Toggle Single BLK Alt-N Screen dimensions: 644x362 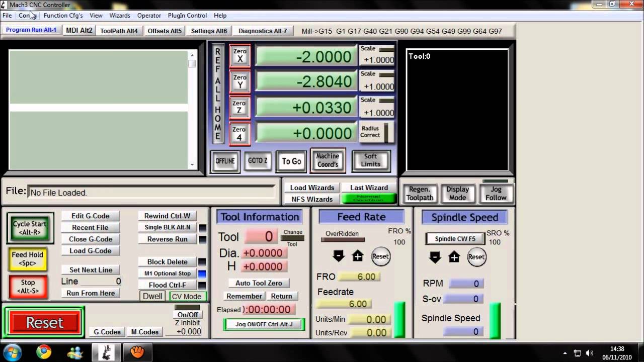click(x=168, y=227)
